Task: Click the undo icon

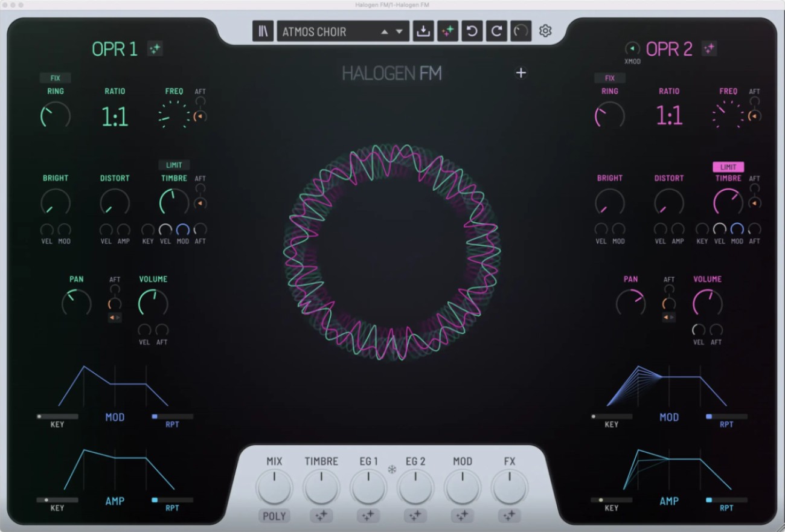Action: (472, 31)
